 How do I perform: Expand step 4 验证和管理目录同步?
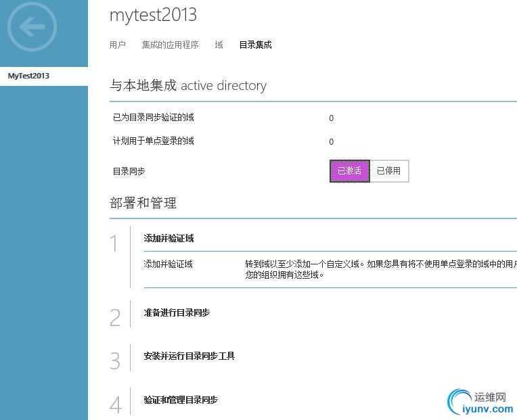(x=181, y=400)
